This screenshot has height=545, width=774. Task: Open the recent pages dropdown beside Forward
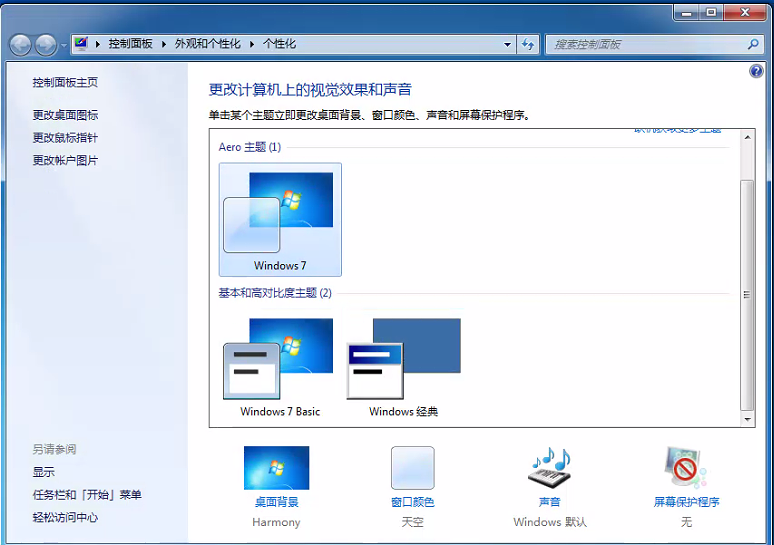(63, 45)
